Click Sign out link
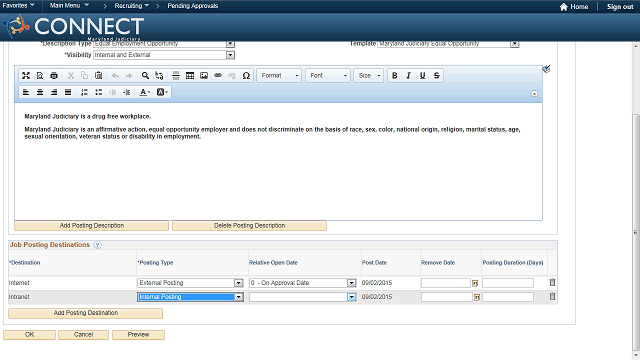 click(x=620, y=7)
